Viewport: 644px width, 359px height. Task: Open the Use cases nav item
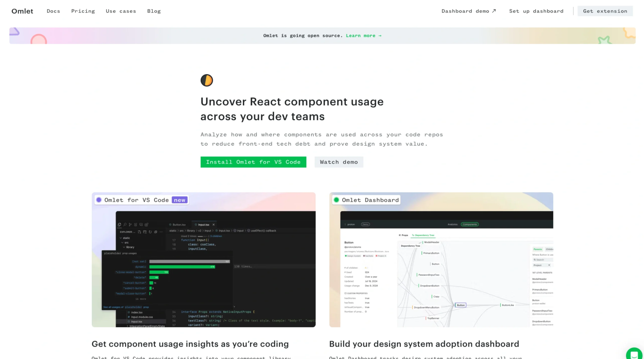[x=121, y=11]
